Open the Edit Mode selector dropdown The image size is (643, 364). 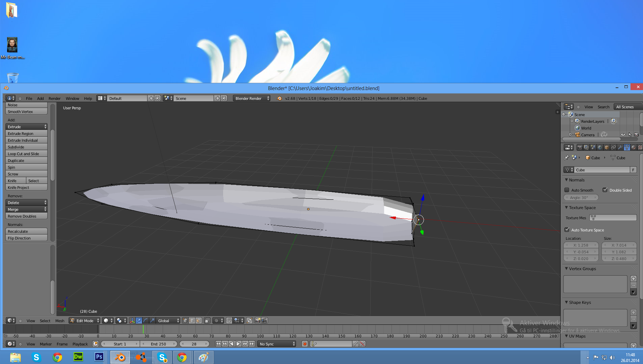(85, 320)
